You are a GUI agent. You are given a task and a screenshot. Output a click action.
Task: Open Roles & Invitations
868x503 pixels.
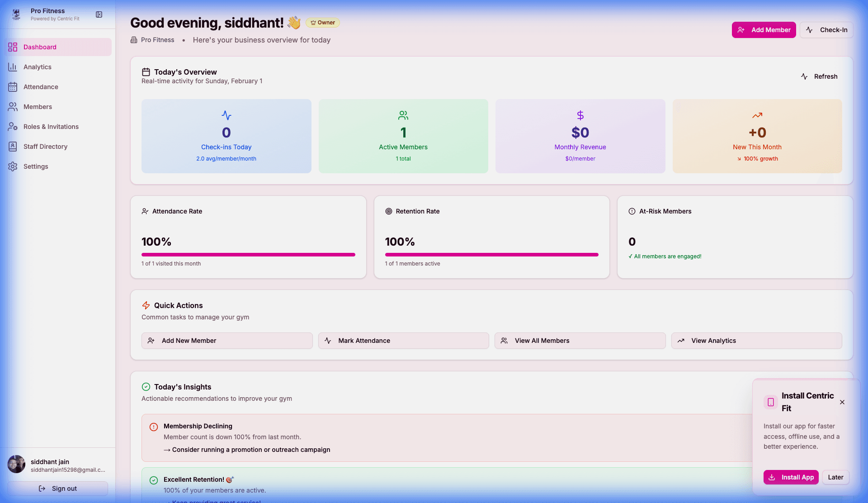pos(51,126)
